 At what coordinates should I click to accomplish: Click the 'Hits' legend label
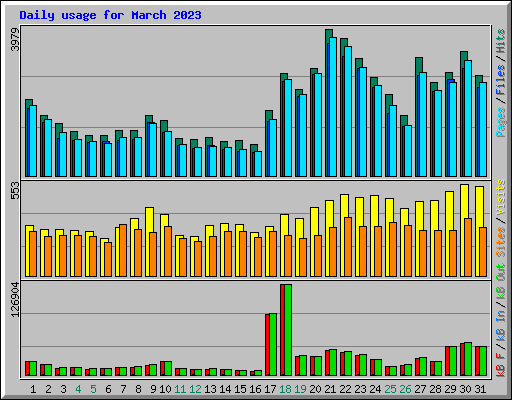[501, 41]
